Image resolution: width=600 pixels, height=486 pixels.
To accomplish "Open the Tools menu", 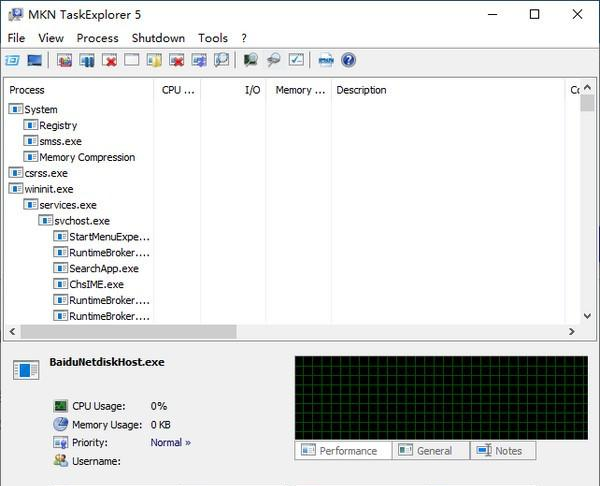I will (213, 38).
